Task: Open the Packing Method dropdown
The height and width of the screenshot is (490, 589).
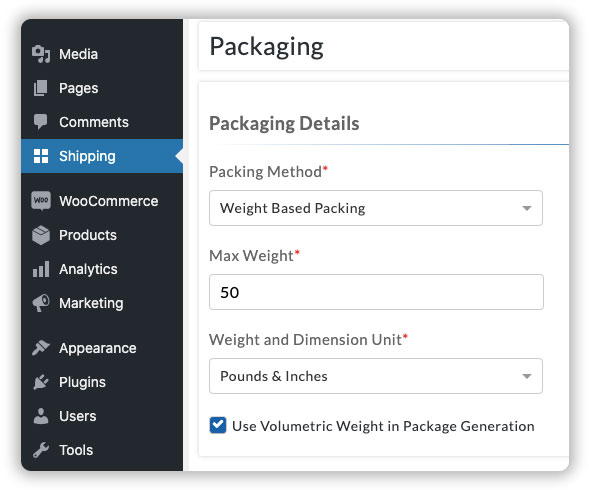Action: coord(376,208)
